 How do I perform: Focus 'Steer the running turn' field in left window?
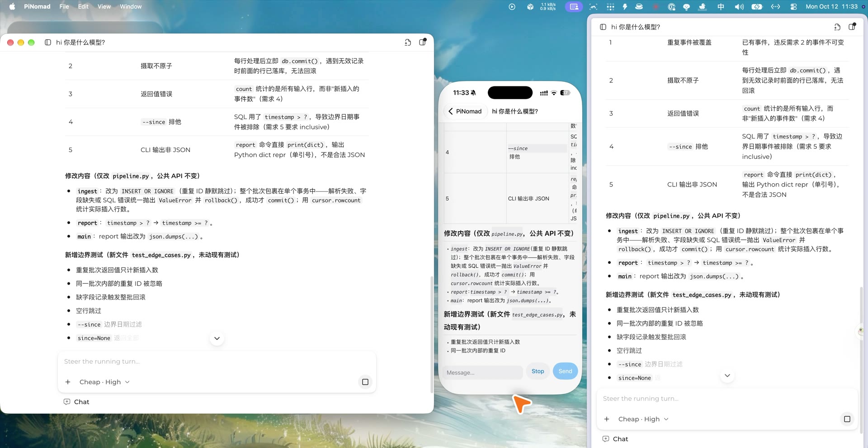(217, 362)
